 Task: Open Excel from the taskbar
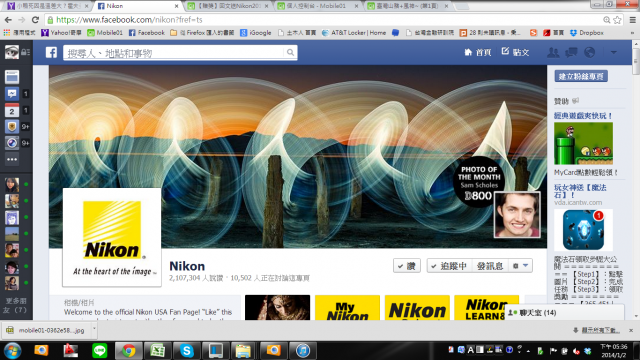pos(158,350)
